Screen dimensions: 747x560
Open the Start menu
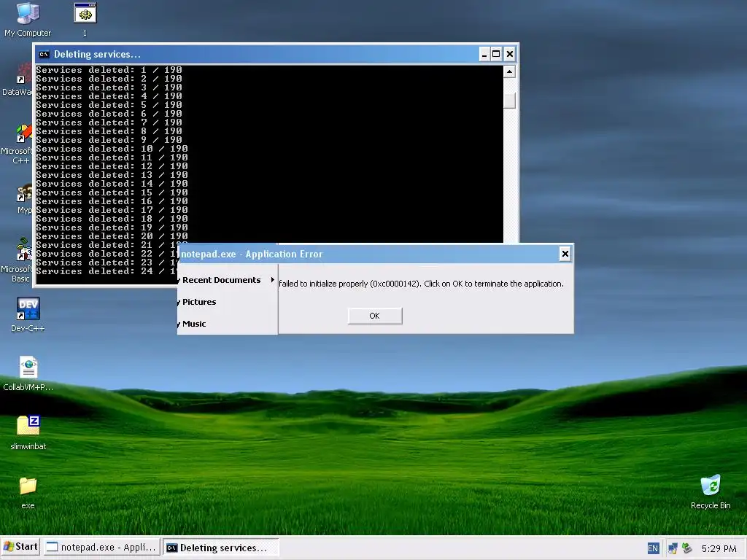(x=20, y=547)
